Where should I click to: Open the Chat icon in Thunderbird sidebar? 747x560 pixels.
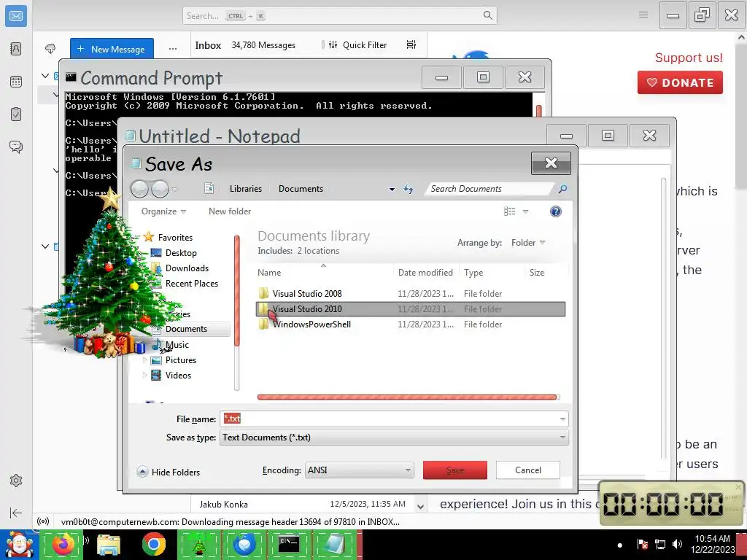16,147
